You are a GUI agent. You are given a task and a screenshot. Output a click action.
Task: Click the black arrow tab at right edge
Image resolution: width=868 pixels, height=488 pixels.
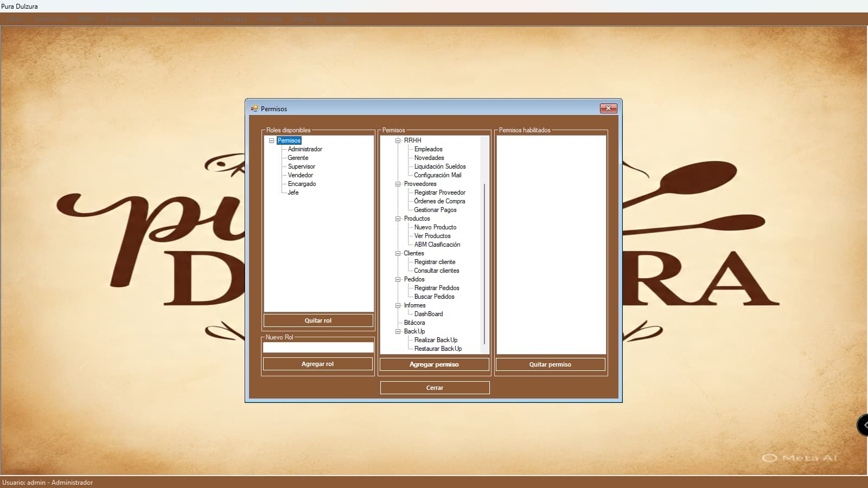tap(863, 425)
